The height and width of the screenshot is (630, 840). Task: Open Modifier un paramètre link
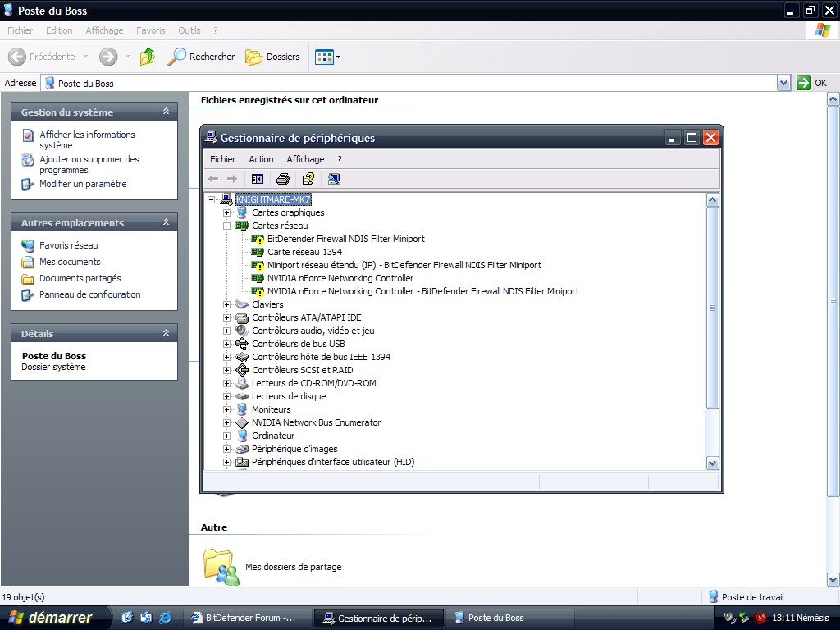[x=83, y=184]
